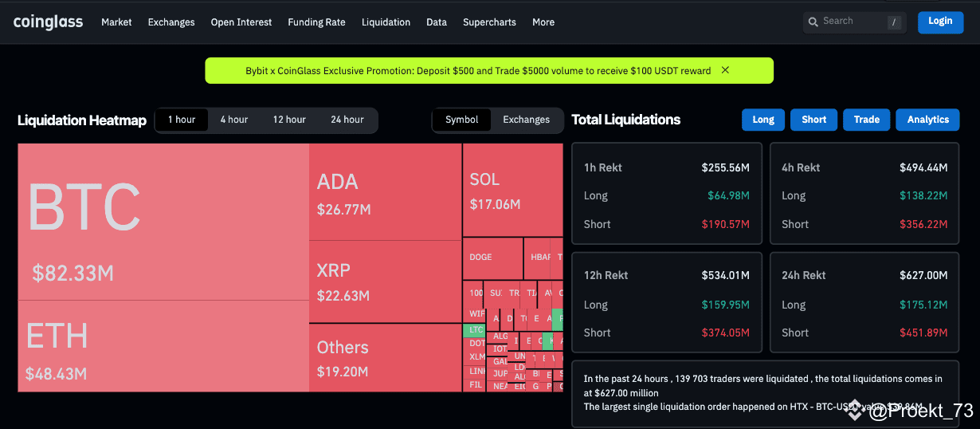Click the 139 703 traders liquidated summary
980x429 pixels.
tap(762, 386)
